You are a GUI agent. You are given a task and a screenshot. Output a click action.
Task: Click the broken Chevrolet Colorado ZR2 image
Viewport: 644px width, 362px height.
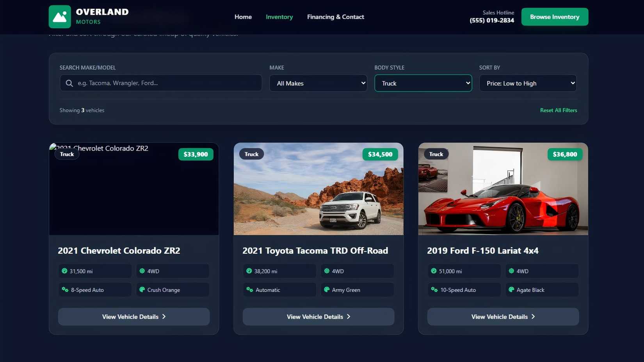134,189
